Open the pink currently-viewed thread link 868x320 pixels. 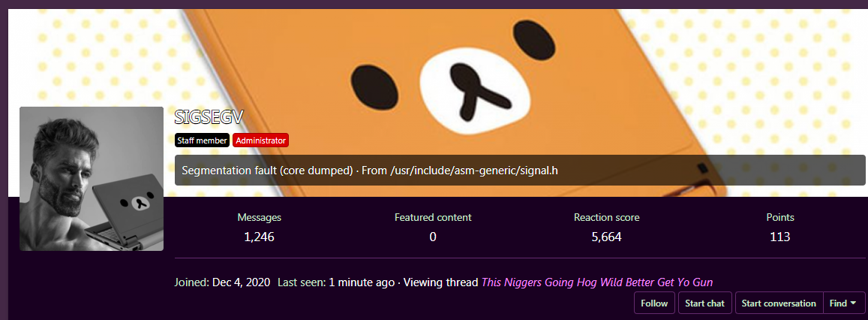click(x=597, y=282)
